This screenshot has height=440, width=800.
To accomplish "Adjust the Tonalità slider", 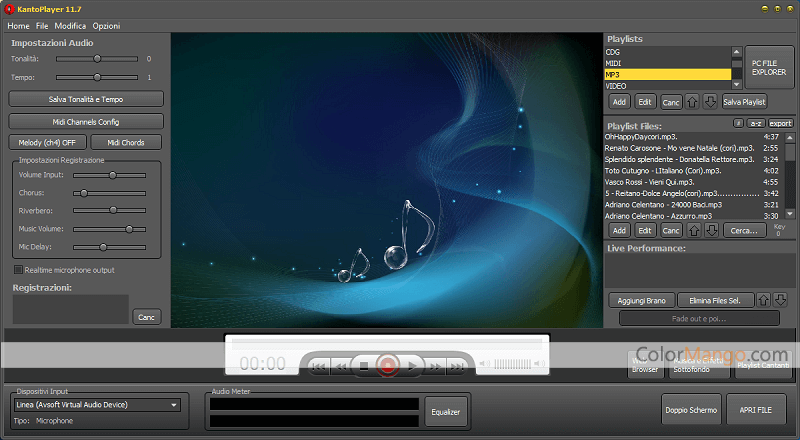I will pos(97,59).
